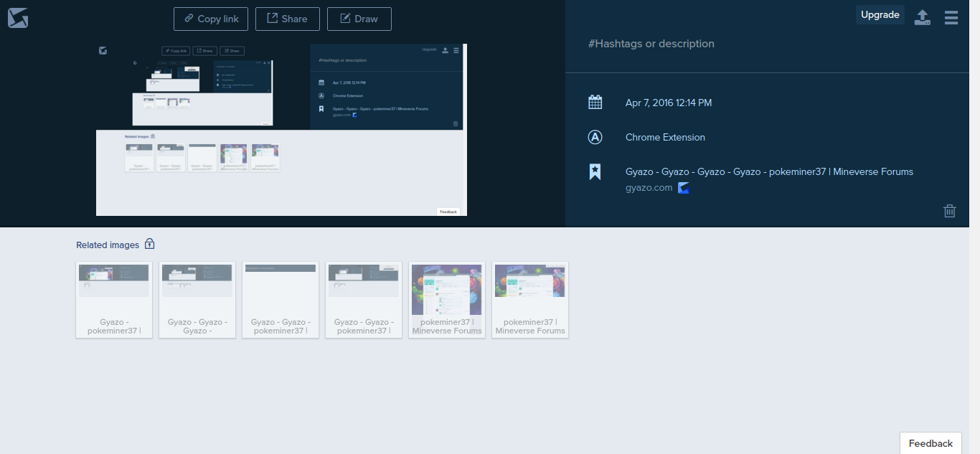Open the gyazo.com source link
980x454 pixels.
tap(649, 188)
